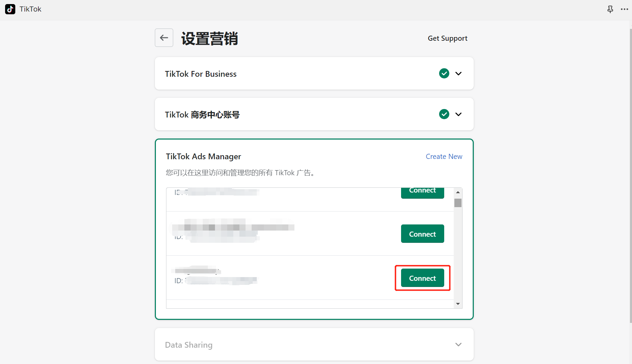Click the green checkmark on TikTok For Business

point(444,73)
